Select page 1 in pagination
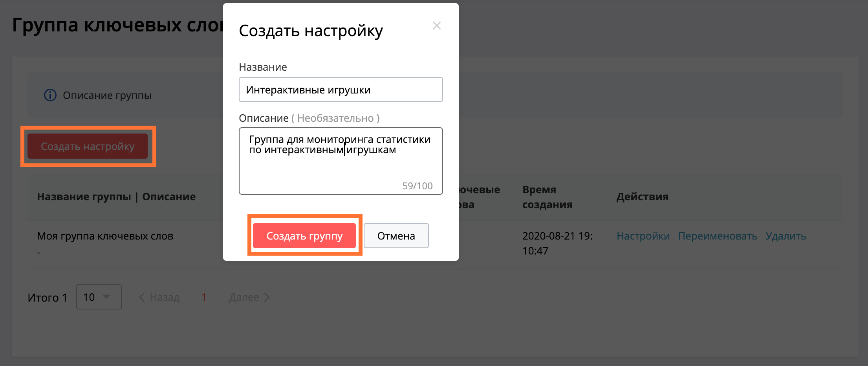 click(204, 297)
